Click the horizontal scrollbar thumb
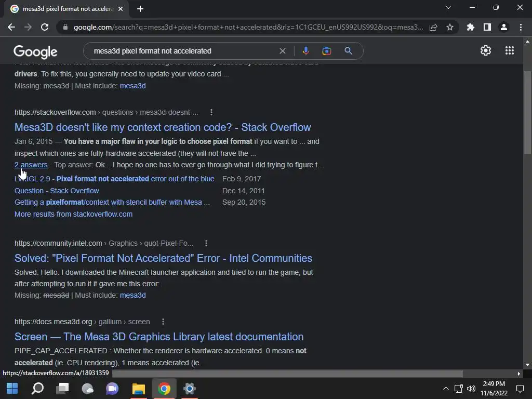 coord(287,374)
